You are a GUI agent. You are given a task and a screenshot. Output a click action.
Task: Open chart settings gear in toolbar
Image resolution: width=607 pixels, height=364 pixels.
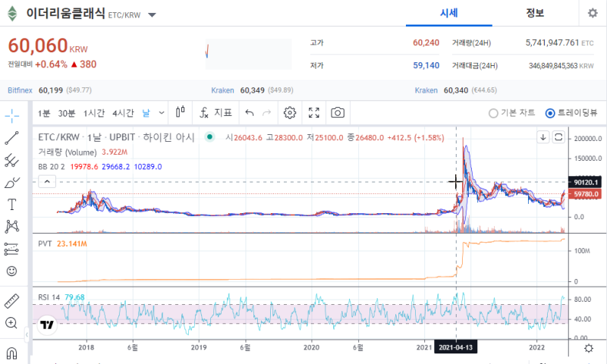290,112
